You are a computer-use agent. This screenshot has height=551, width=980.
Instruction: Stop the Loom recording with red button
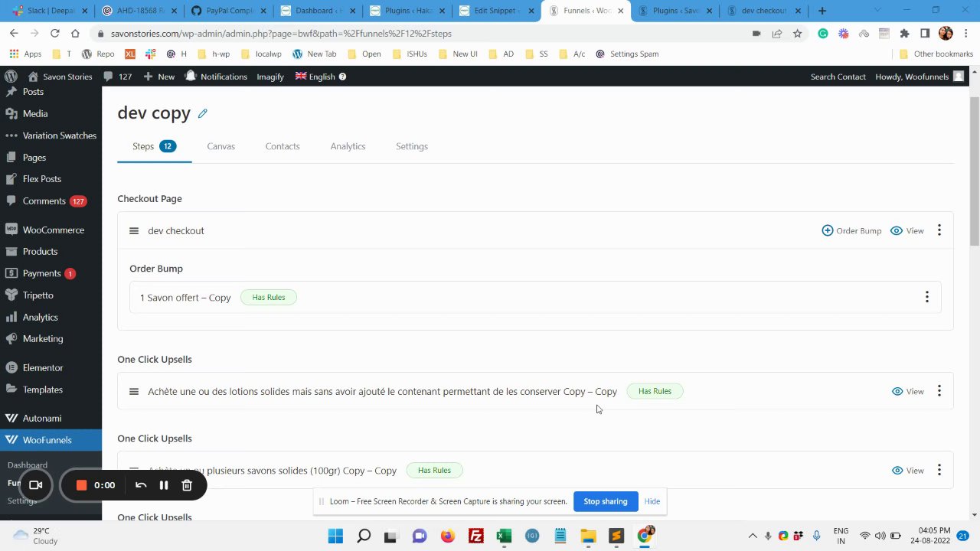coord(81,485)
